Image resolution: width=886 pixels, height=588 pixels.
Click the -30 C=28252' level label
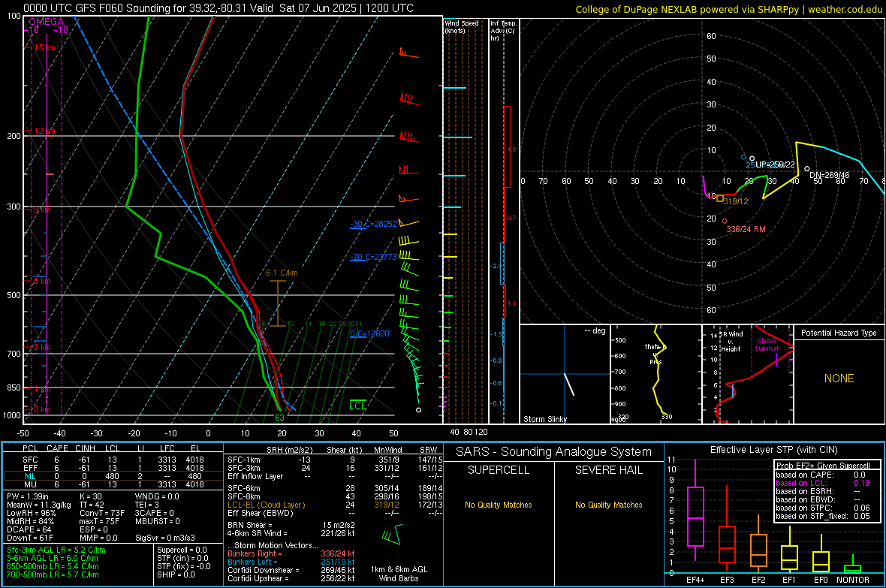click(x=373, y=224)
